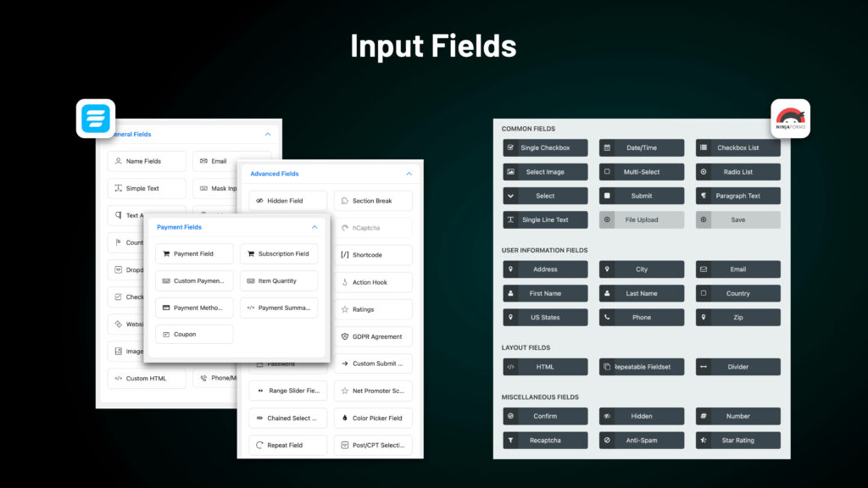868x488 pixels.
Task: Open the Advanced Fields heading
Action: (x=275, y=174)
